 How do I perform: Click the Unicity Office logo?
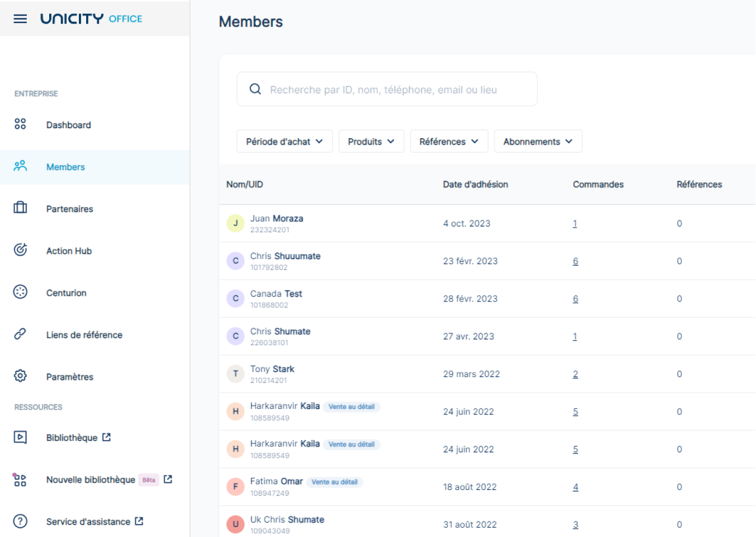[x=91, y=19]
